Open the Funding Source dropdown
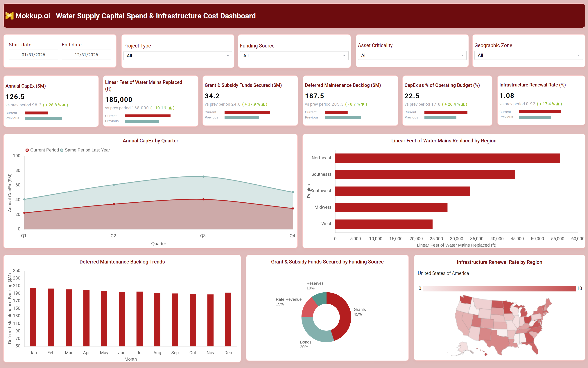 [x=294, y=56]
